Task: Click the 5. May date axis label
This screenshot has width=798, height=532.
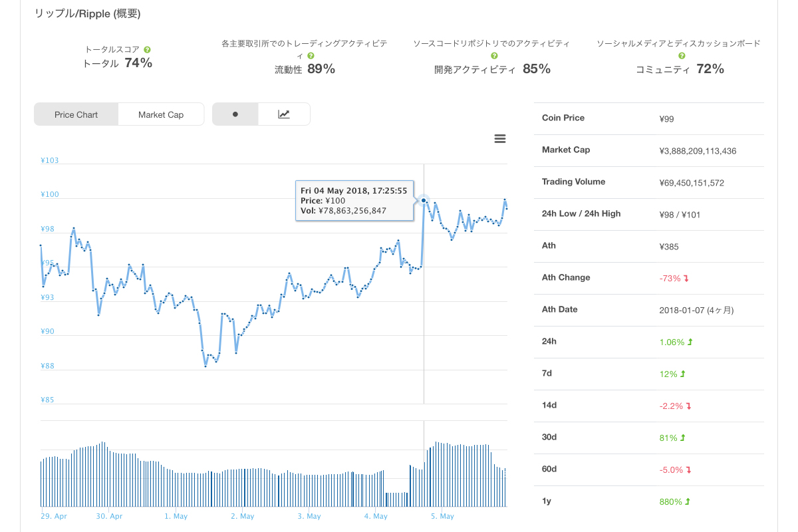Action: pyautogui.click(x=442, y=516)
